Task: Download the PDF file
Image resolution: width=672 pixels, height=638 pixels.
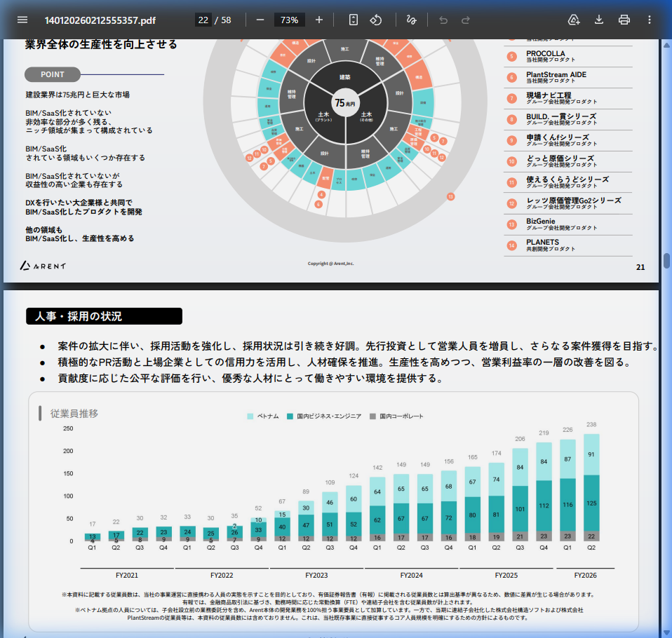Action: pos(599,20)
